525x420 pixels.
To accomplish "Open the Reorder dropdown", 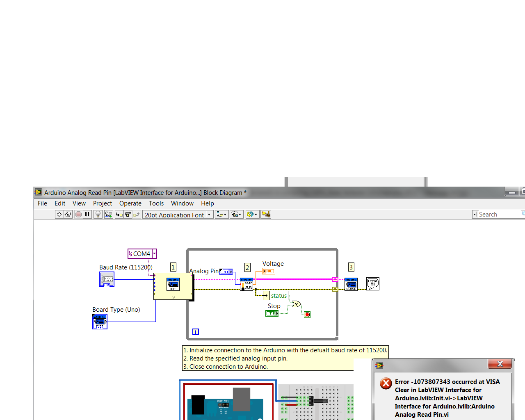I will click(x=252, y=214).
